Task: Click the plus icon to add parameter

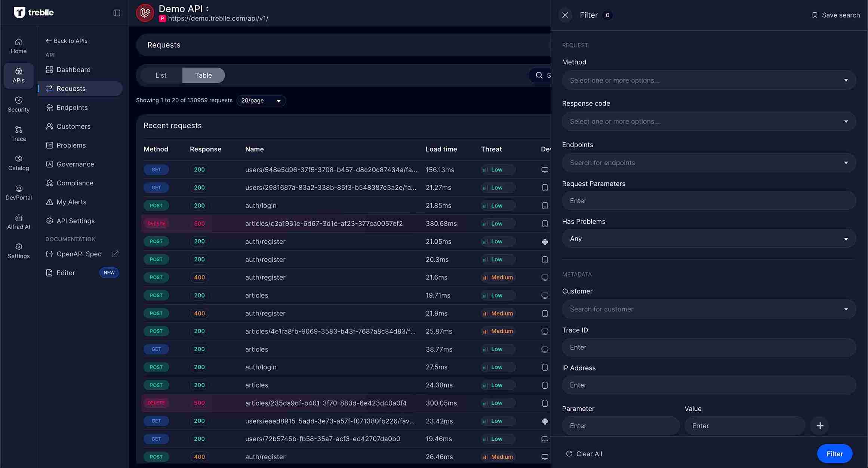Action: [820, 426]
